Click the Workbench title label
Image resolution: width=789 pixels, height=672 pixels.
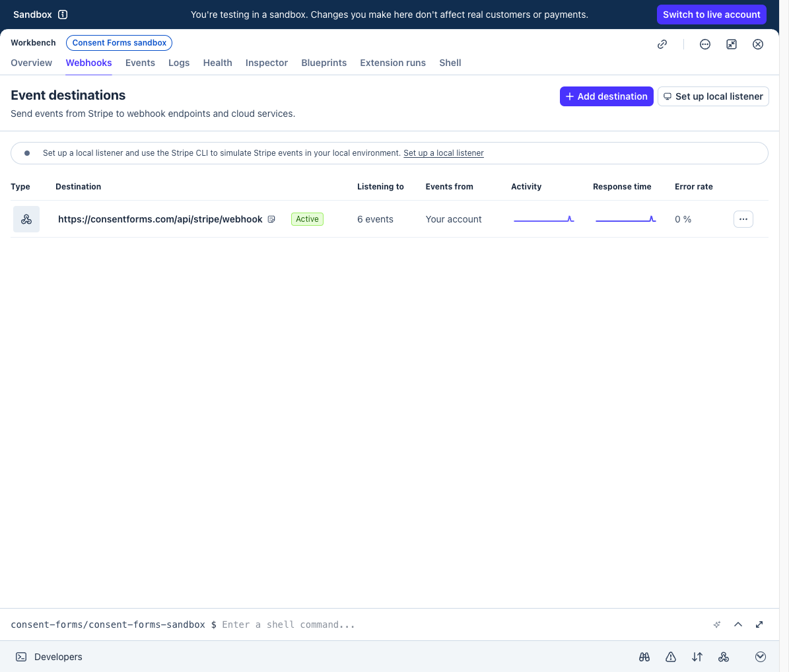coord(33,43)
